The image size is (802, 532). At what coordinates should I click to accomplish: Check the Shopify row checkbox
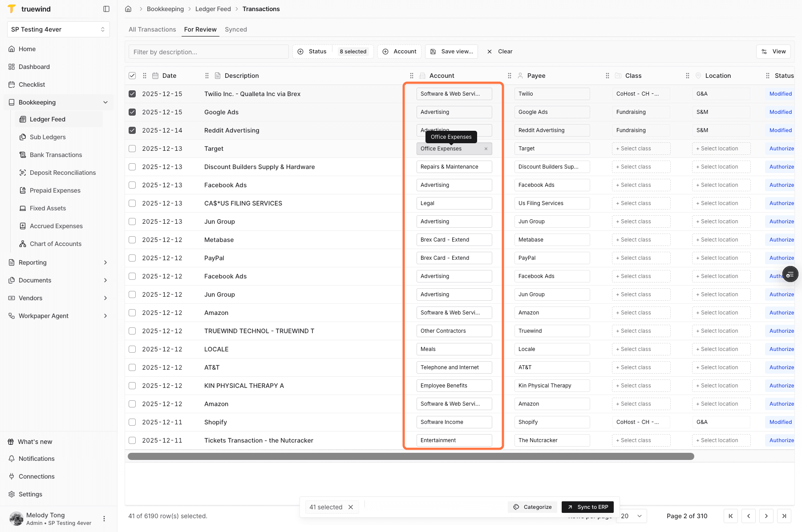tap(132, 422)
